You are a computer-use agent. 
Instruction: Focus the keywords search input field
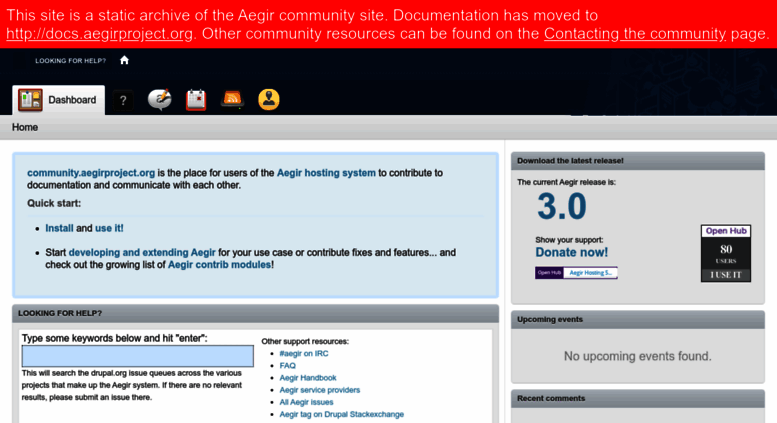tap(138, 356)
